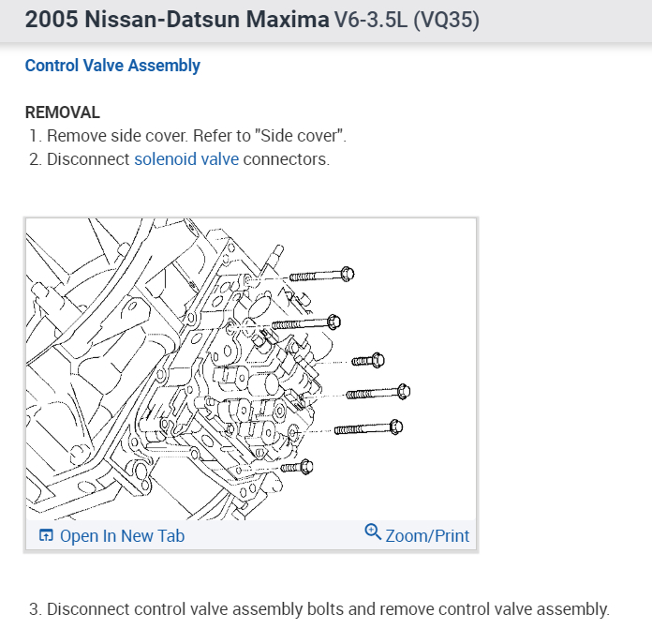The image size is (652, 644).
Task: Click the 2005 Nissan-Datsun Maxima title
Action: (x=176, y=20)
